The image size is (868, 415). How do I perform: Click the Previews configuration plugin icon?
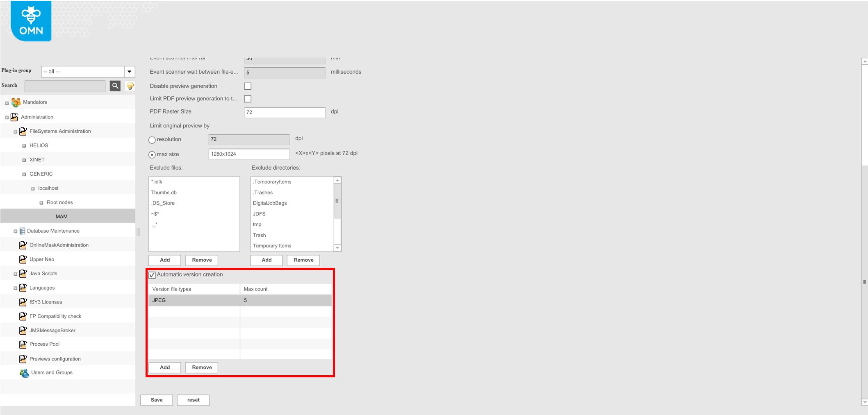point(23,358)
